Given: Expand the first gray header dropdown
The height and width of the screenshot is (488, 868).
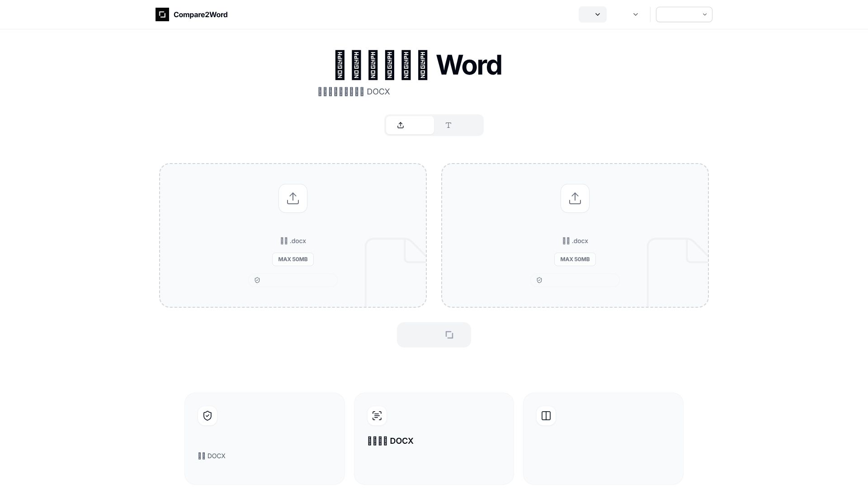Looking at the screenshot, I should (593, 14).
